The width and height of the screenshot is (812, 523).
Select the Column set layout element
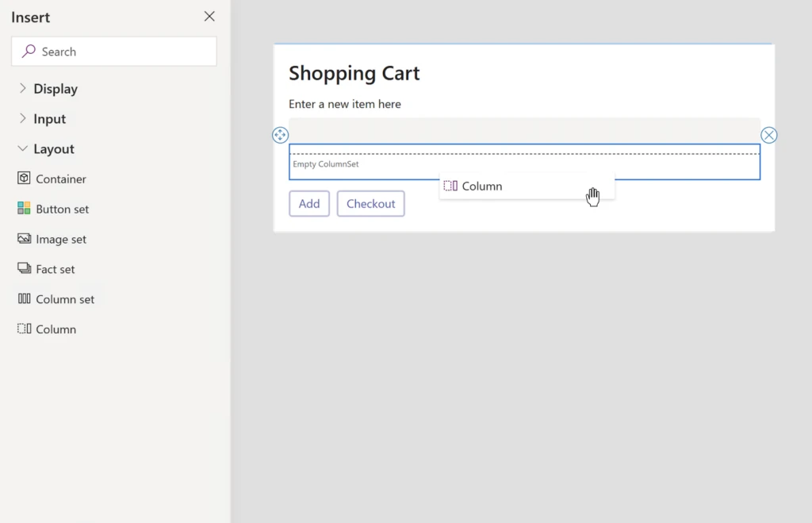tap(65, 299)
